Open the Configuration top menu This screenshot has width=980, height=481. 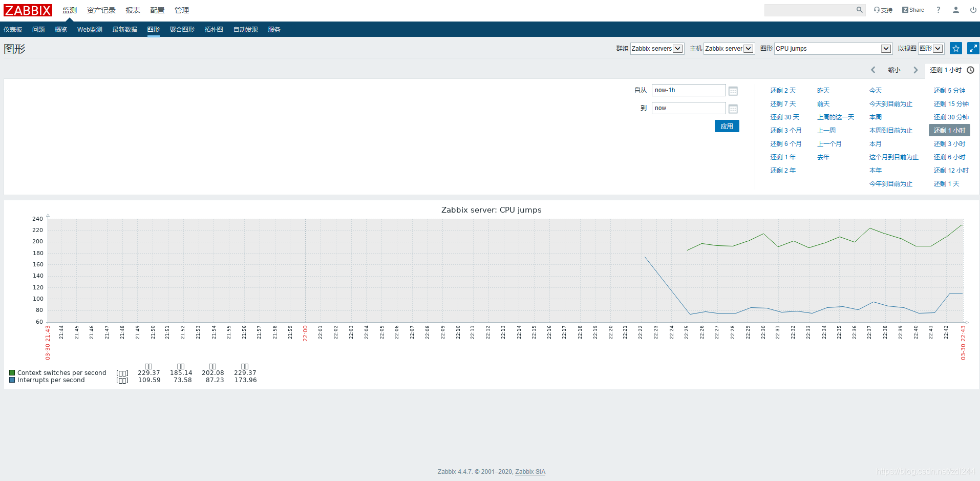(158, 10)
